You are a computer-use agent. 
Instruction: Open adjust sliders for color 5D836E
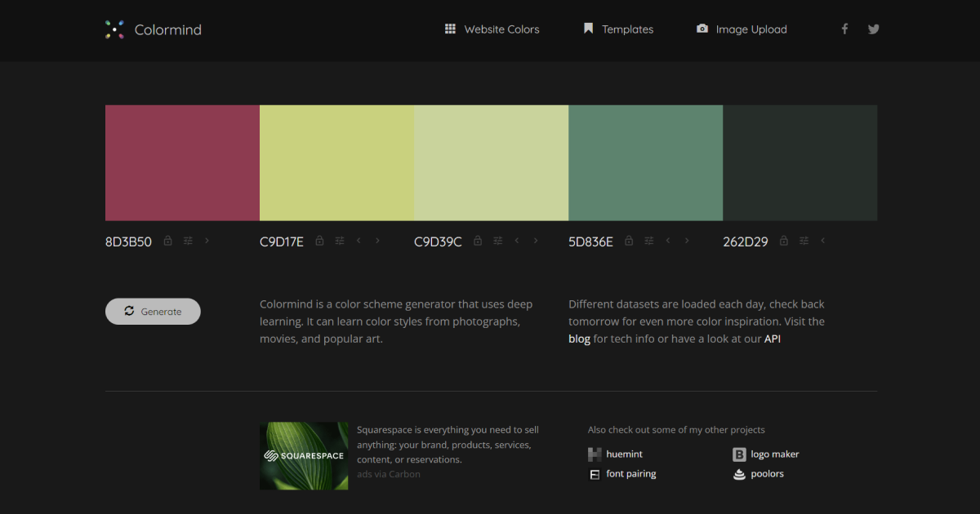(649, 241)
